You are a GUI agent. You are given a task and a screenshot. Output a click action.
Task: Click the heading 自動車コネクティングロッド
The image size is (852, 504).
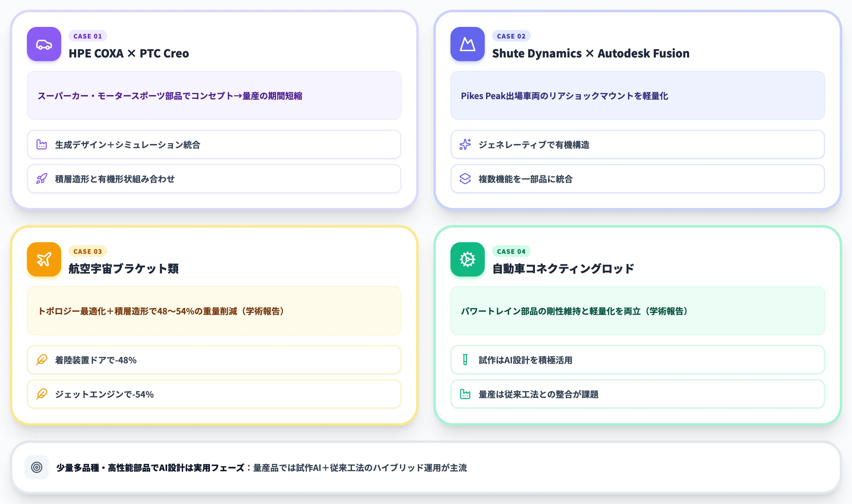pos(563,269)
